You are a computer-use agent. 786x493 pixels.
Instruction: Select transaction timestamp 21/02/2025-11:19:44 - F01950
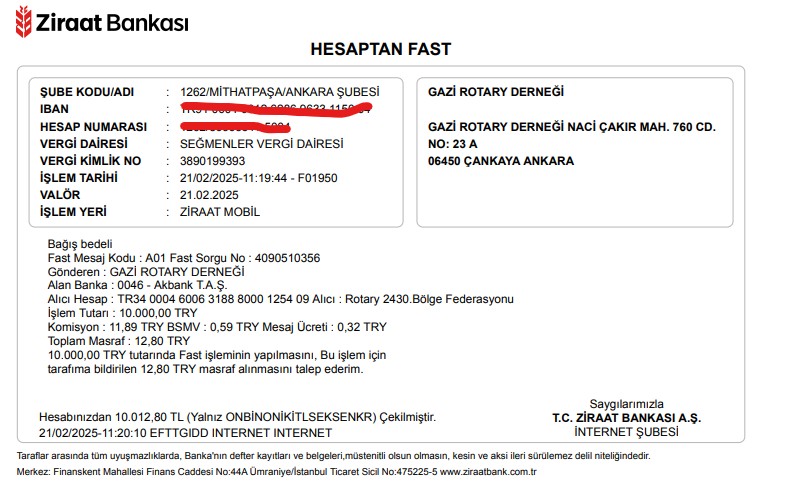coord(259,178)
